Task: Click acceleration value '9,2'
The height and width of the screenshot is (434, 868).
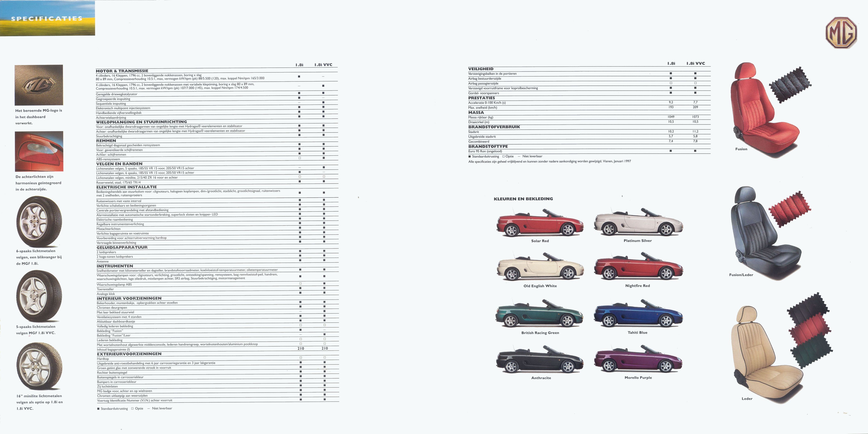Action: (x=670, y=102)
